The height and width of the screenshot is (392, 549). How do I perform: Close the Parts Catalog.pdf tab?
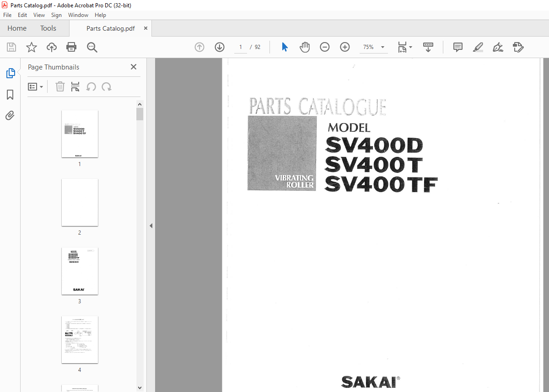point(145,28)
